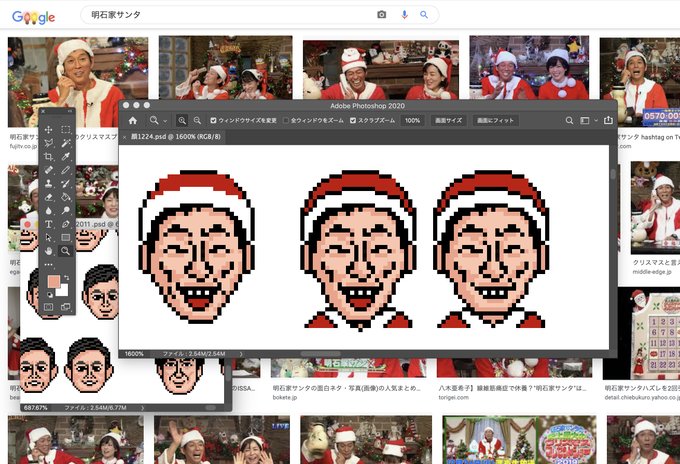Select the Polygonal Lasso tool
The height and width of the screenshot is (464, 680).
tap(49, 143)
